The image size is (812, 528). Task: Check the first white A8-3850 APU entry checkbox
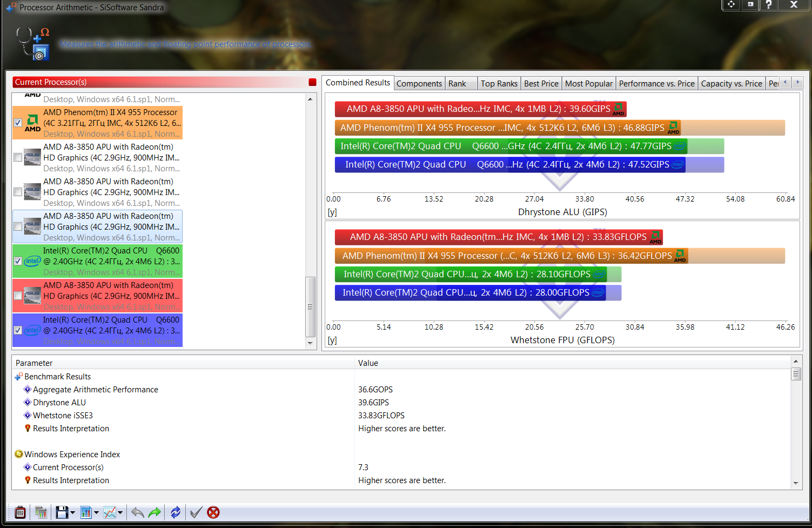click(18, 157)
